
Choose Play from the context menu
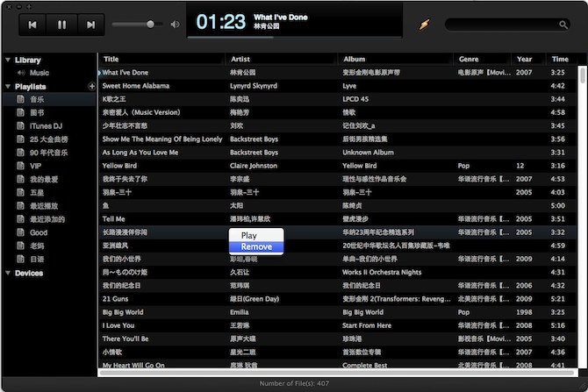click(x=256, y=235)
